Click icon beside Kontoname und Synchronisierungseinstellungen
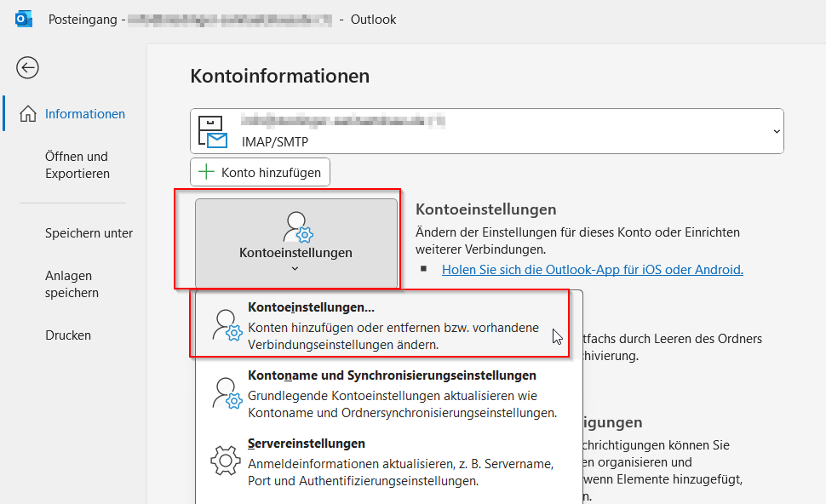This screenshot has width=826, height=504. [x=227, y=393]
